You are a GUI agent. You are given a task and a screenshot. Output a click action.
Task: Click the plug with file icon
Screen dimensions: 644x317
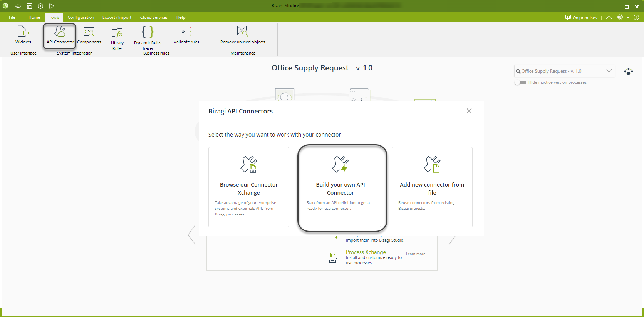coord(432,164)
